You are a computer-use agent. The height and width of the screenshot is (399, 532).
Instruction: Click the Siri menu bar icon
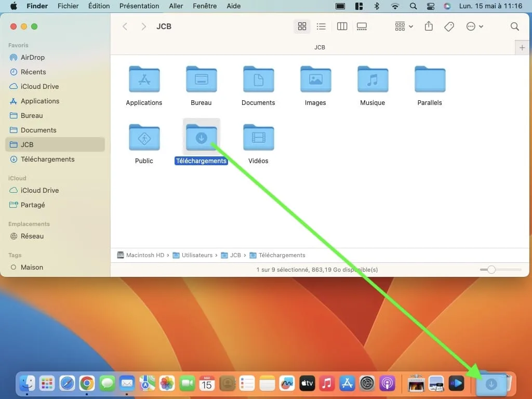(447, 6)
